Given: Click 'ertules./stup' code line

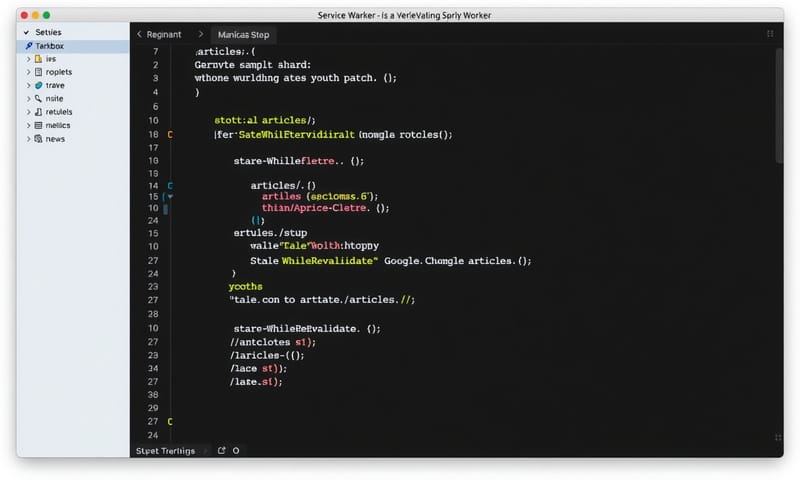Looking at the screenshot, I should 270,233.
